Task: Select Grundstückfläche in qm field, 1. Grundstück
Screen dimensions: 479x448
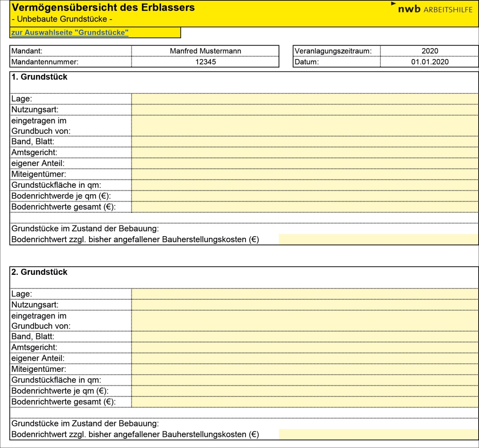Action: coord(305,185)
